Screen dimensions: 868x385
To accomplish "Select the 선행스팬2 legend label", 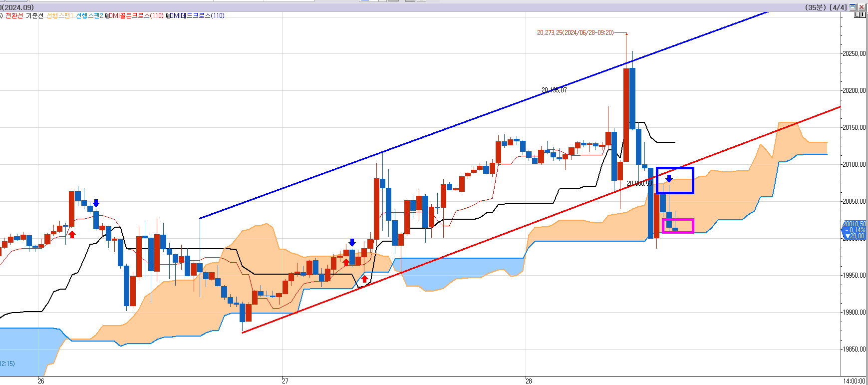I will [89, 16].
